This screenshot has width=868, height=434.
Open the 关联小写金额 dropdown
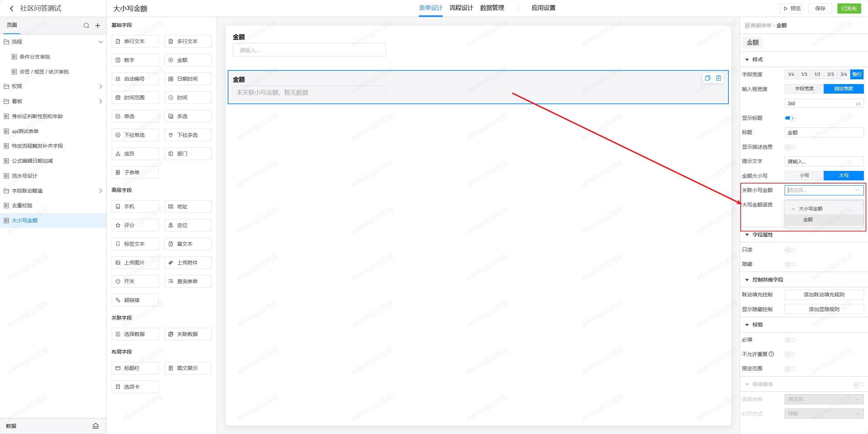coord(824,190)
